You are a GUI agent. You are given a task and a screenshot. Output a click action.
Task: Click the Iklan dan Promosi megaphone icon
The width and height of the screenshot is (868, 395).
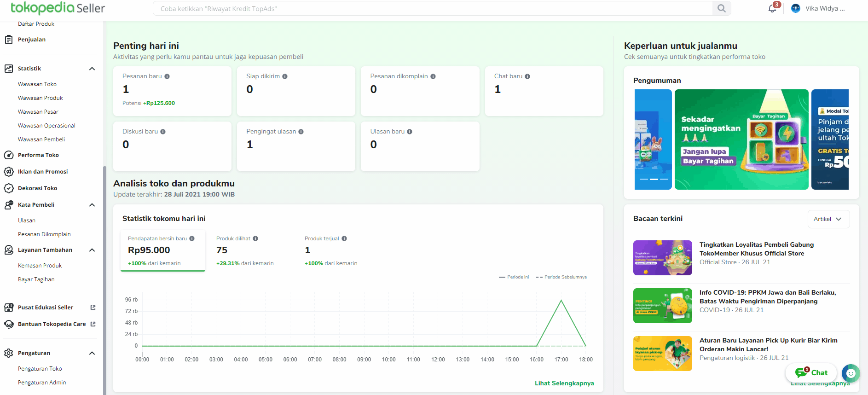tap(9, 172)
